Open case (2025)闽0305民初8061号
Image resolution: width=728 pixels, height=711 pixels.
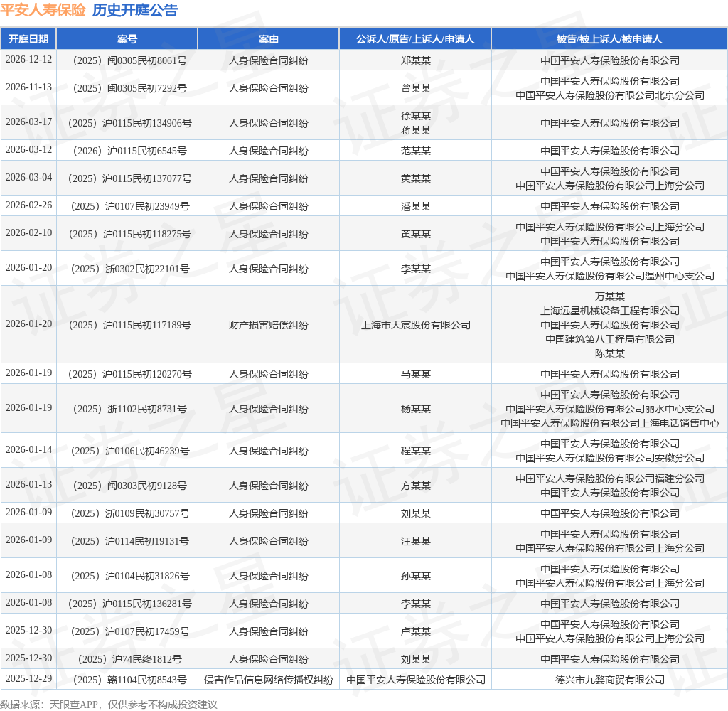[x=127, y=60]
